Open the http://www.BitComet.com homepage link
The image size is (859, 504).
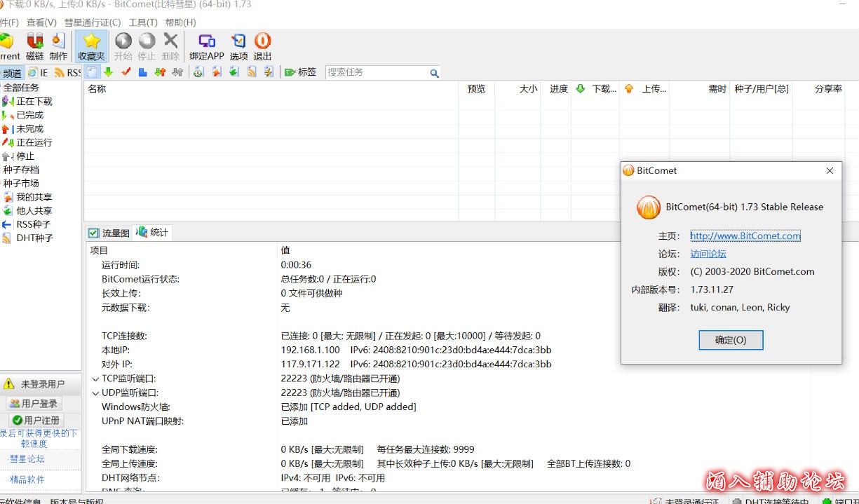(745, 236)
